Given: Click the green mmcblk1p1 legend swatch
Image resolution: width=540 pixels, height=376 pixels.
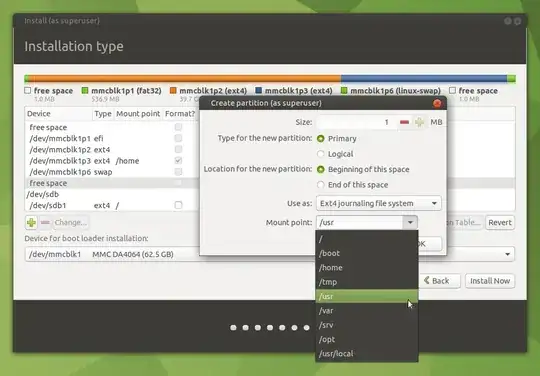Looking at the screenshot, I should [85, 91].
